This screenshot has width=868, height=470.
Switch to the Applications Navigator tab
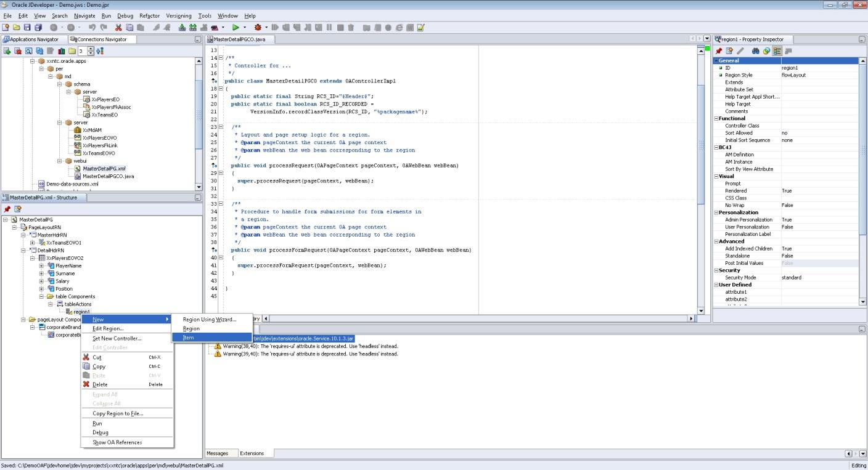(34, 39)
